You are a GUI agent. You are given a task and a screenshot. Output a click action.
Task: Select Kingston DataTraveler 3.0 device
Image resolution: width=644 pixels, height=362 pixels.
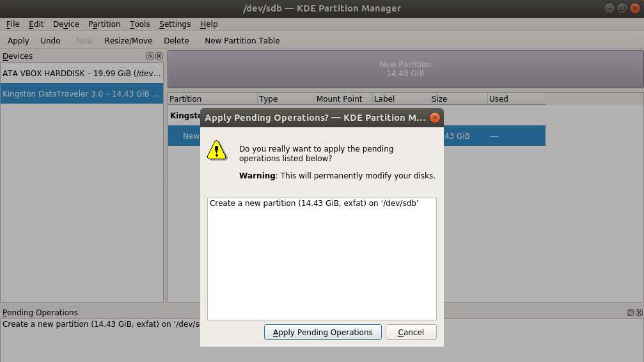(x=82, y=93)
